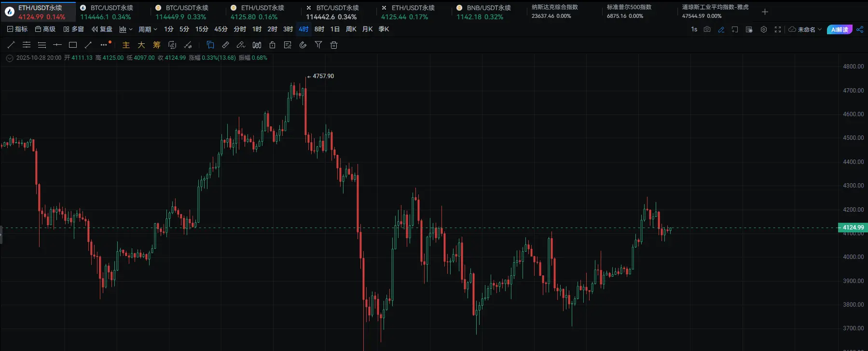Open the 高级 advanced menu
868x351 pixels.
(45, 29)
